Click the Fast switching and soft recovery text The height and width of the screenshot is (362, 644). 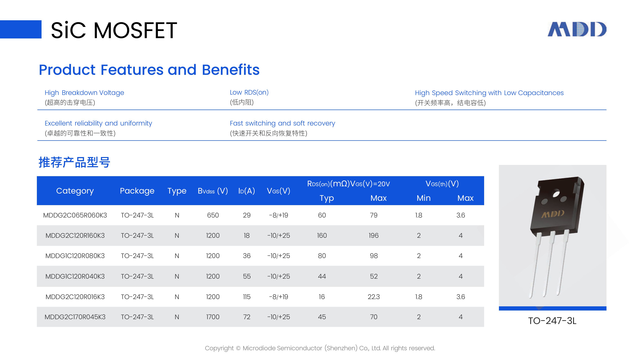282,123
